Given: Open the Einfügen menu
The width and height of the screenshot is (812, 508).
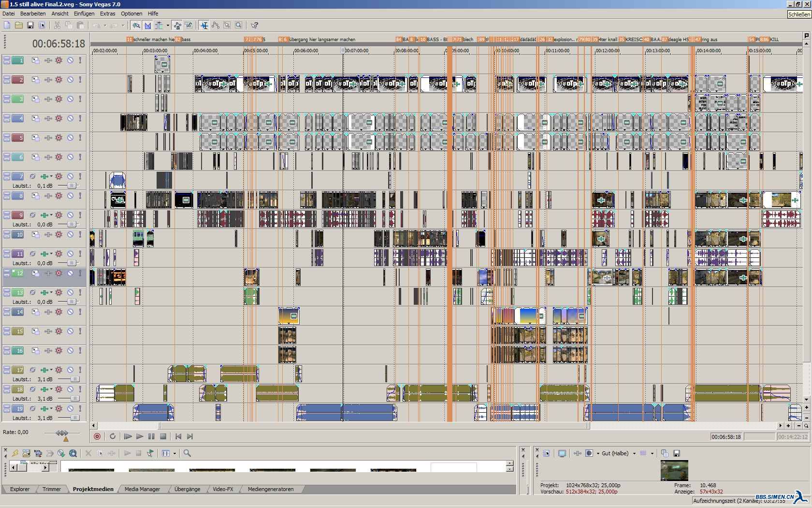Looking at the screenshot, I should pyautogui.click(x=84, y=14).
